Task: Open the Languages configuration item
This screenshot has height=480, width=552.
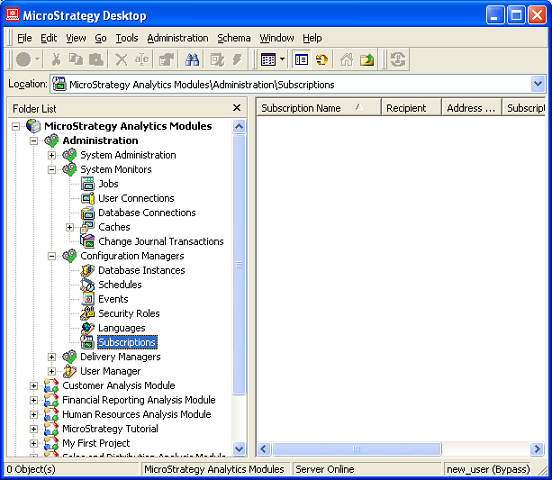Action: tap(121, 328)
